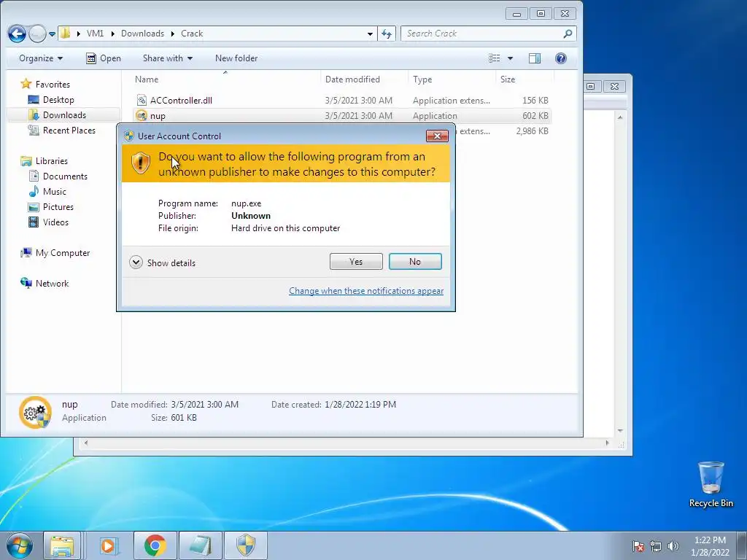This screenshot has width=747, height=560.
Task: Click Show desktop button at taskbar end
Action: tap(742, 545)
